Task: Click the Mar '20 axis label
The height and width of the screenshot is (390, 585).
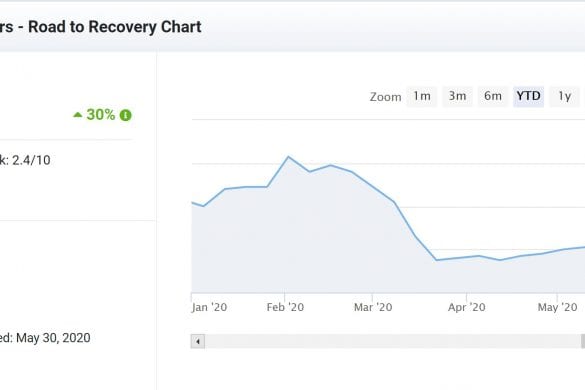Action: coord(373,307)
